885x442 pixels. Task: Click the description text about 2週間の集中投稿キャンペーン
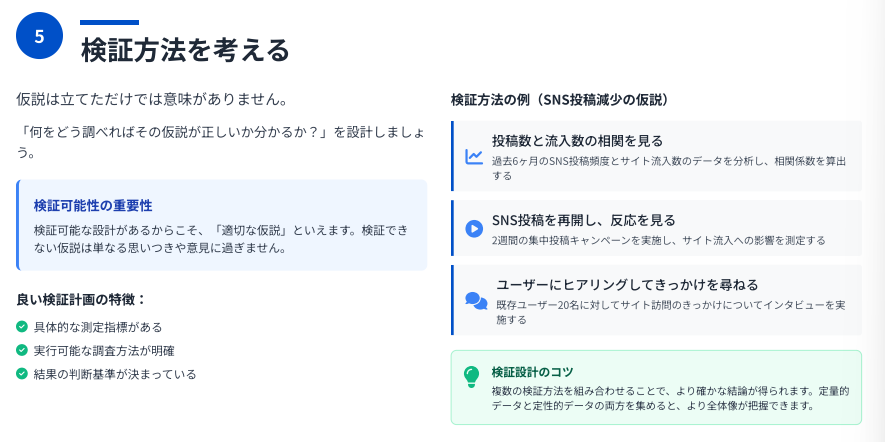[658, 240]
